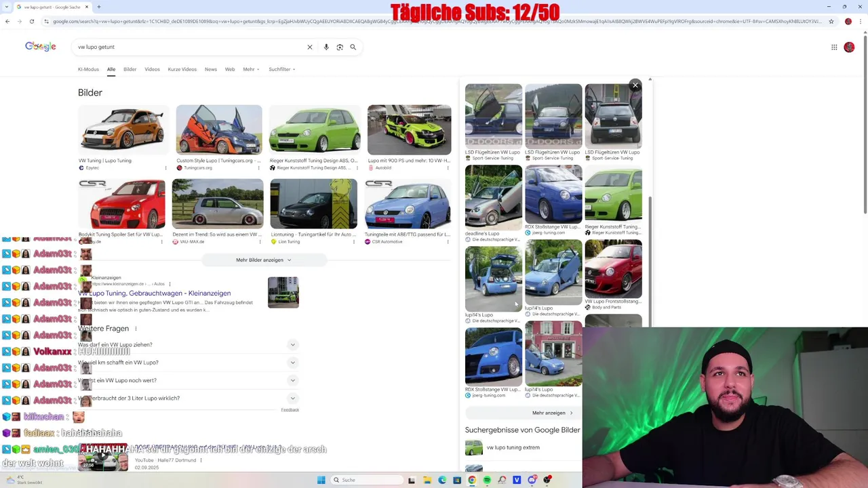The height and width of the screenshot is (488, 868).
Task: Open Discord from the taskbar
Action: point(532,480)
